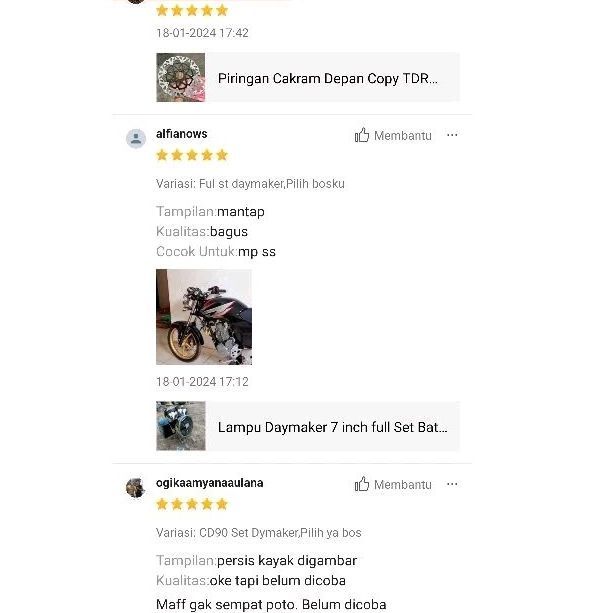The image size is (613, 613).
Task: Open ogikaamyanaaulana username profile link
Action: 209,483
